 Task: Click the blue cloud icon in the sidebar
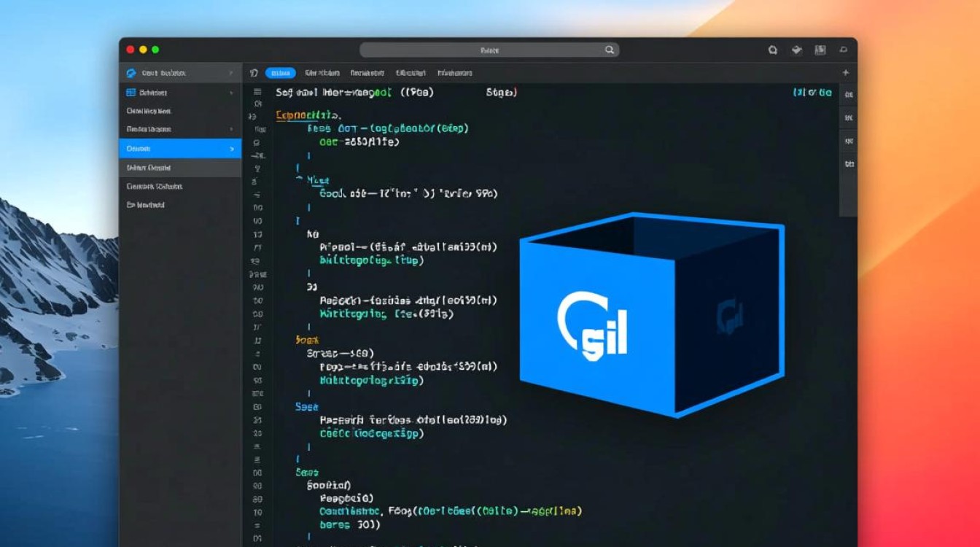[x=131, y=73]
